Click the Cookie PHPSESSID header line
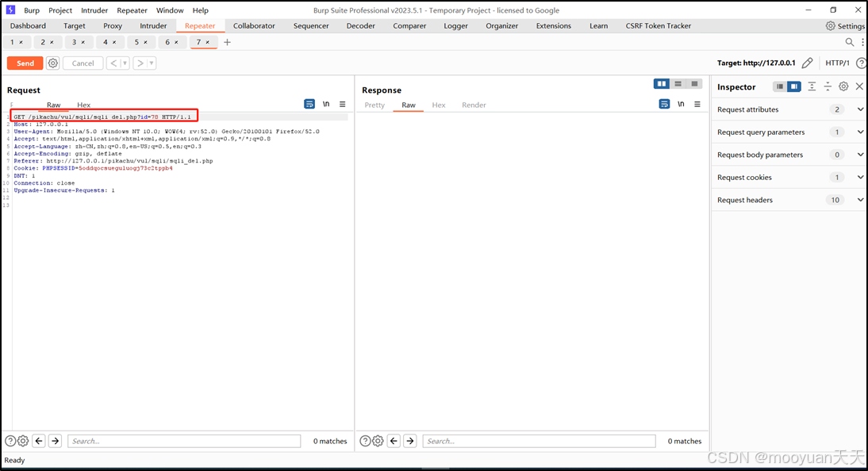 click(93, 168)
